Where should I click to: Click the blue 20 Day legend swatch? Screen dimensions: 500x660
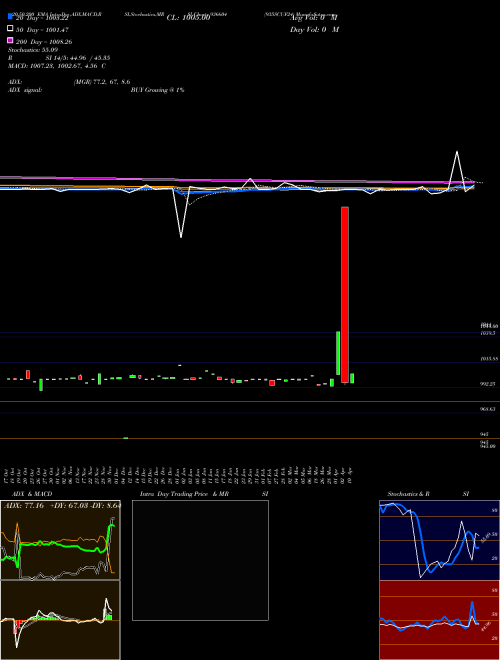(10, 16)
